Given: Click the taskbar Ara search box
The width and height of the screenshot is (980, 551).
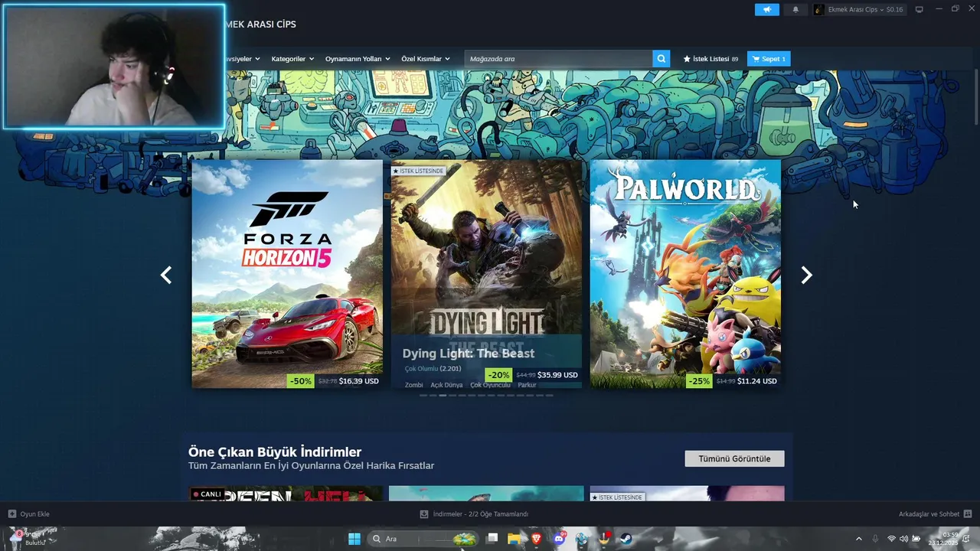Looking at the screenshot, I should pyautogui.click(x=423, y=539).
